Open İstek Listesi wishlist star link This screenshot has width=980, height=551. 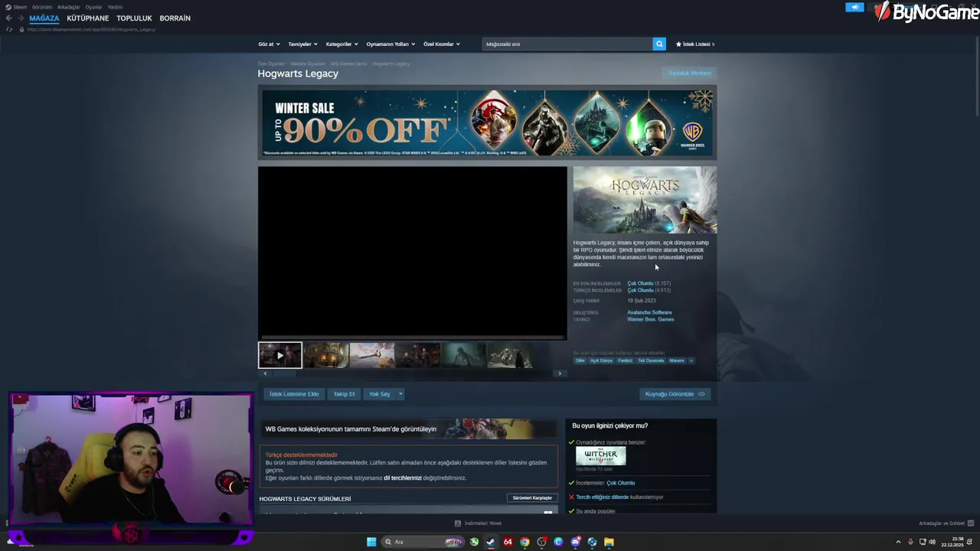695,44
